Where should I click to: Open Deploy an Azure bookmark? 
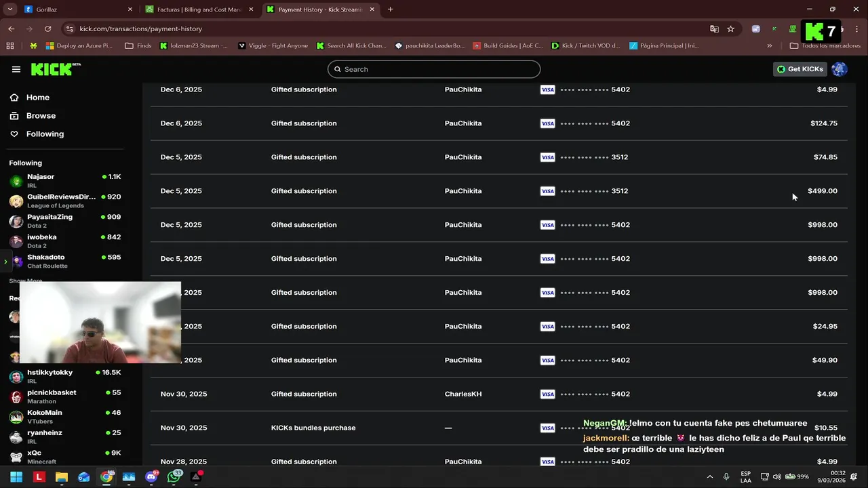coord(79,45)
